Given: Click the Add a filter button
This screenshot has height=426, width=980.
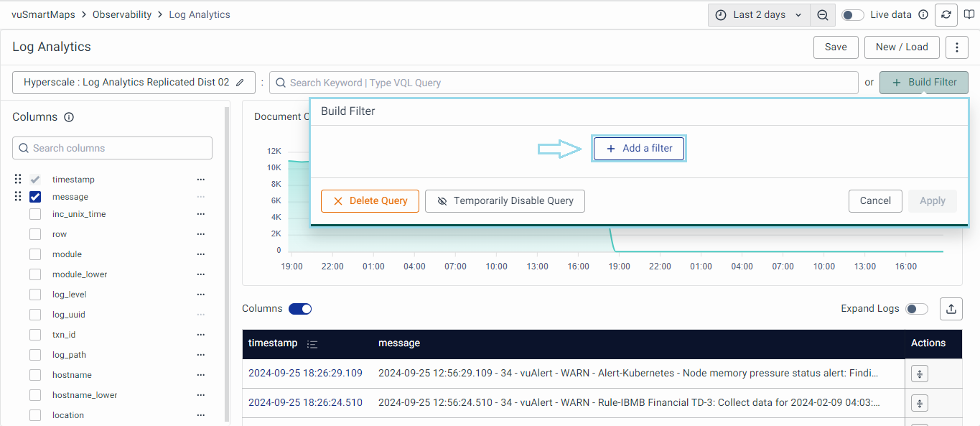Looking at the screenshot, I should tap(639, 149).
